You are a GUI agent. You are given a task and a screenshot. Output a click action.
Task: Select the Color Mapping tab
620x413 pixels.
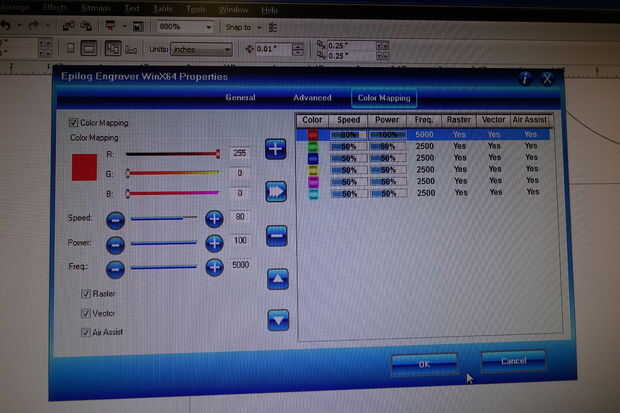[x=384, y=98]
